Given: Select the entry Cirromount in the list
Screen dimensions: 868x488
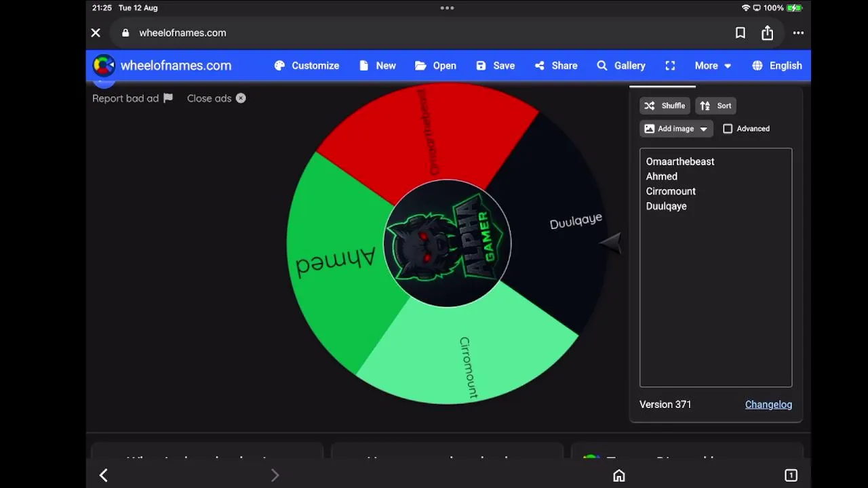Looking at the screenshot, I should pos(671,191).
